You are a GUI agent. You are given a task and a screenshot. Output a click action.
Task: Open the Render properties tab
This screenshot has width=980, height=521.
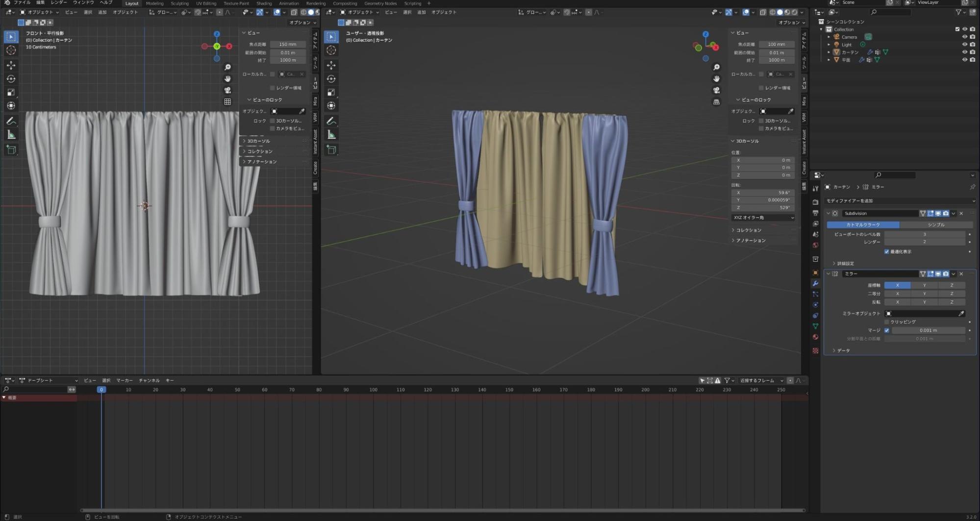815,202
